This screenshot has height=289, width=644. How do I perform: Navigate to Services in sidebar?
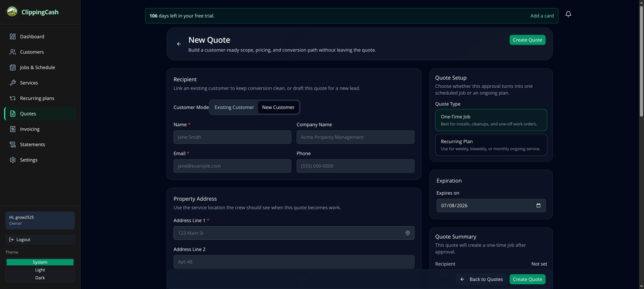pyautogui.click(x=40, y=83)
